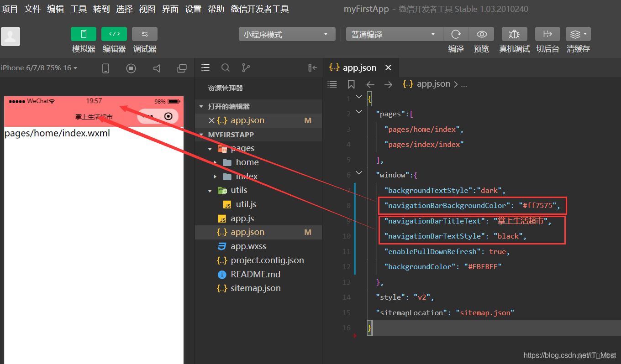Toggle the simulator mute speaker icon
Screen dimensions: 621x364
click(157, 68)
